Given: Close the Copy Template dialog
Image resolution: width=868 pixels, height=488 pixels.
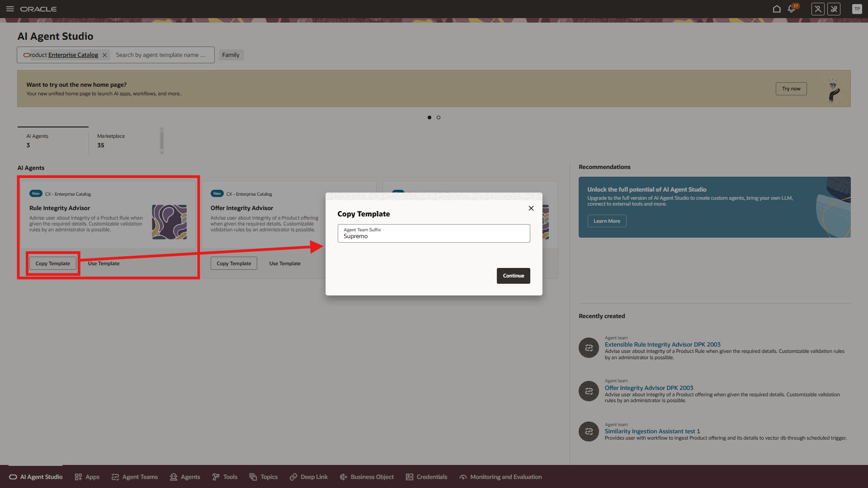Looking at the screenshot, I should (x=531, y=208).
